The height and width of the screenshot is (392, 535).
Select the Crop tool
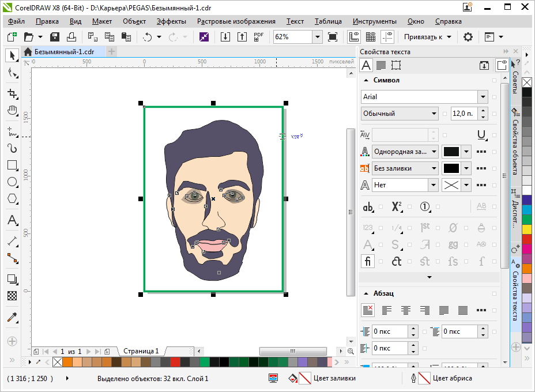(x=12, y=93)
